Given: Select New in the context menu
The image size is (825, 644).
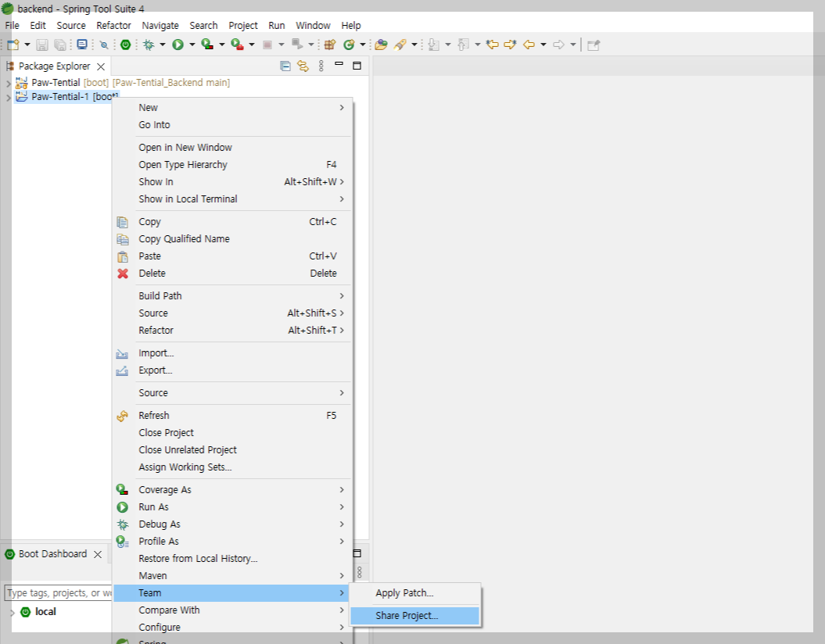Looking at the screenshot, I should point(231,108).
